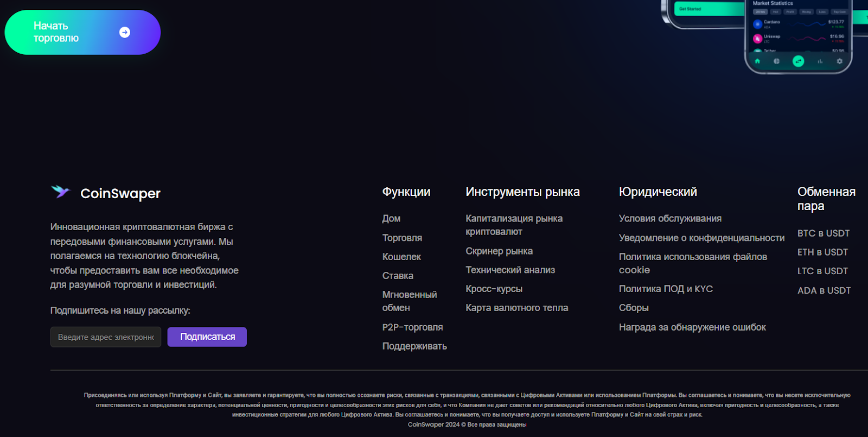Open the "Кошелек" link
The width and height of the screenshot is (868, 437).
point(401,257)
